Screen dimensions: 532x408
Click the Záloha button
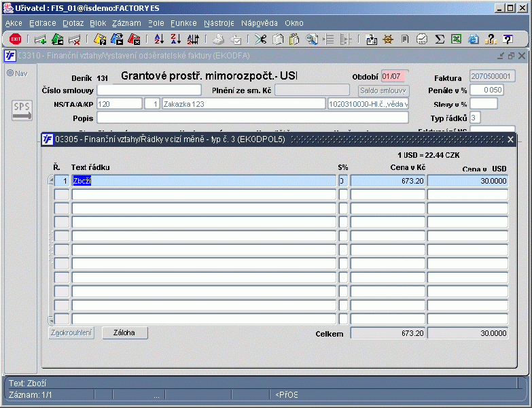pyautogui.click(x=124, y=333)
